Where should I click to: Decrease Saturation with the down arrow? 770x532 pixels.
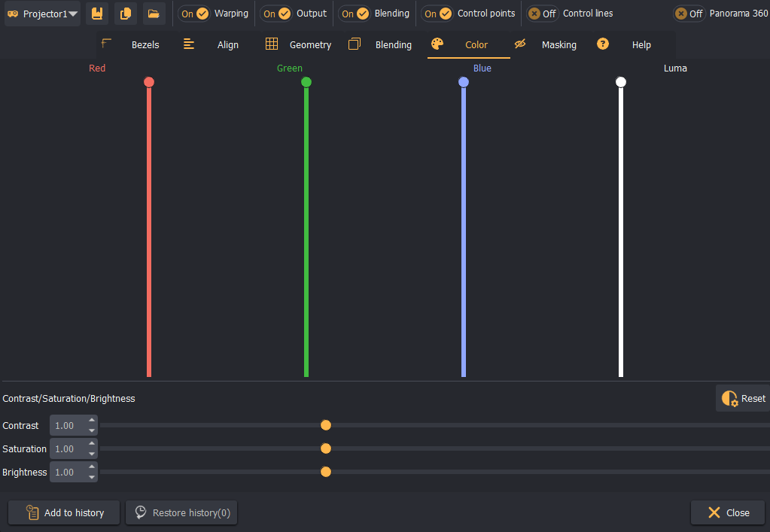coord(92,454)
